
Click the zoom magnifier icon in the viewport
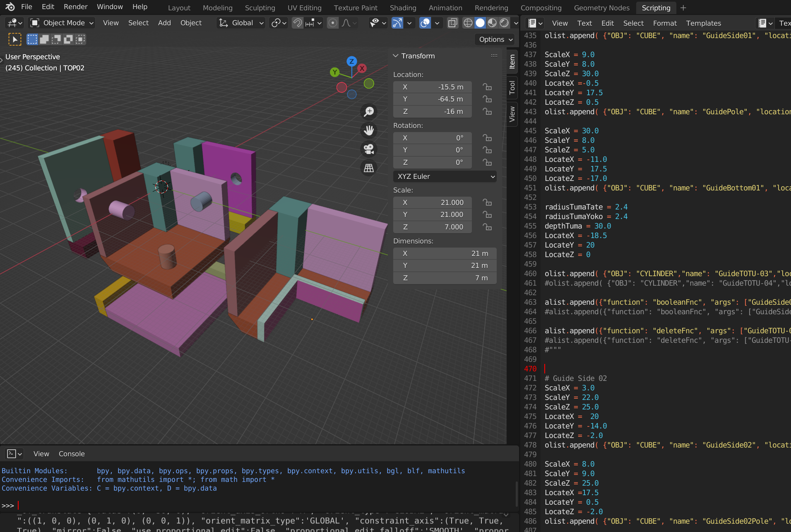368,112
